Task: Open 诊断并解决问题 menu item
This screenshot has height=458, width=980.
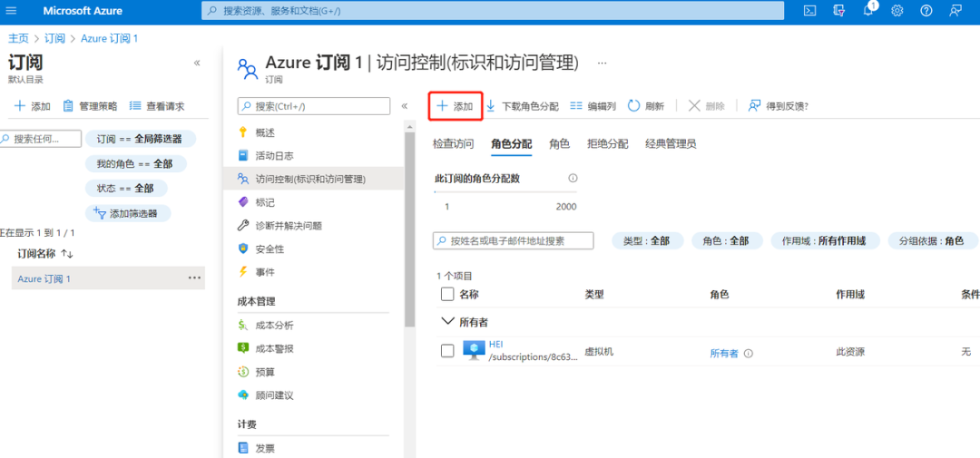Action: coord(280,226)
